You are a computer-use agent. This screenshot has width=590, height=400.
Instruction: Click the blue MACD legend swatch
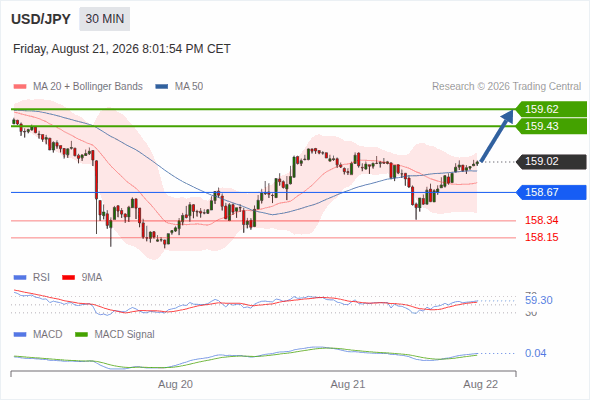coord(20,335)
